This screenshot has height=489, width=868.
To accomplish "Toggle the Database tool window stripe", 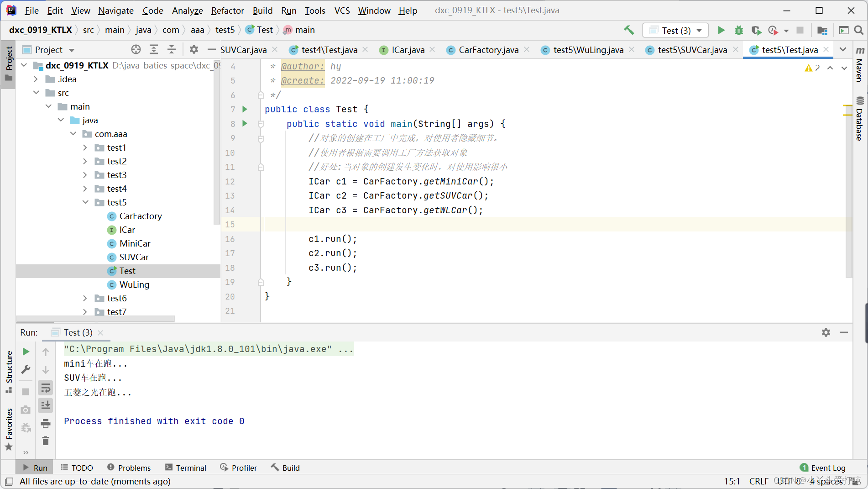I will point(860,119).
